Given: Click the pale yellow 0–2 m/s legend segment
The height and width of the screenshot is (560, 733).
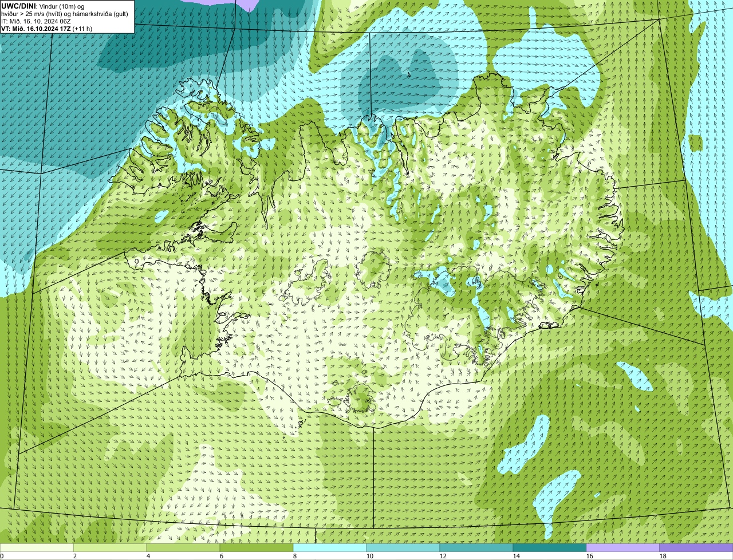Looking at the screenshot, I should pos(37,547).
